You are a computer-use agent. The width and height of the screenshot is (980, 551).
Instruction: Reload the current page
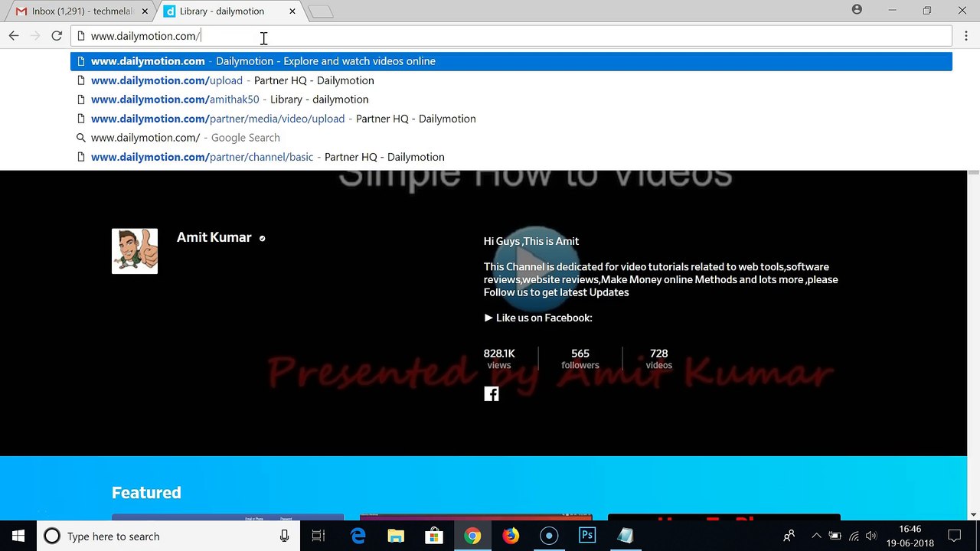57,36
